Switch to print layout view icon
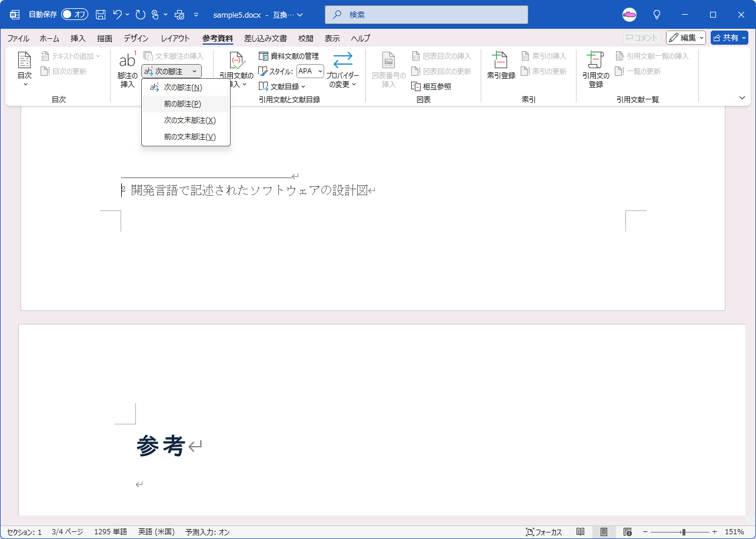The height and width of the screenshot is (539, 756). coord(604,532)
